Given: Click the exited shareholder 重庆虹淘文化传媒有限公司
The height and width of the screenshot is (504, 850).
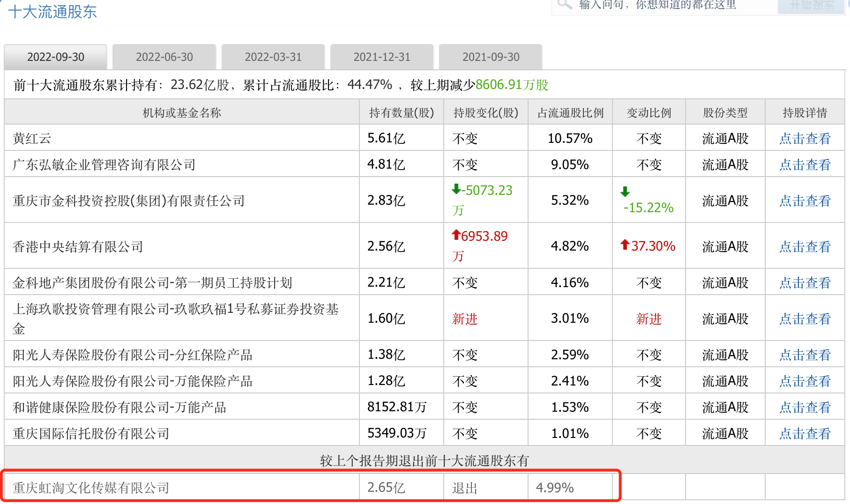Looking at the screenshot, I should click(x=91, y=488).
